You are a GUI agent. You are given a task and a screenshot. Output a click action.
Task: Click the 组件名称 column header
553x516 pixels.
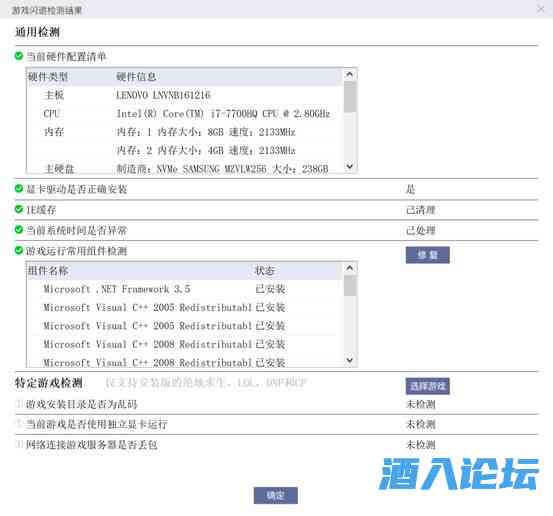(x=48, y=271)
